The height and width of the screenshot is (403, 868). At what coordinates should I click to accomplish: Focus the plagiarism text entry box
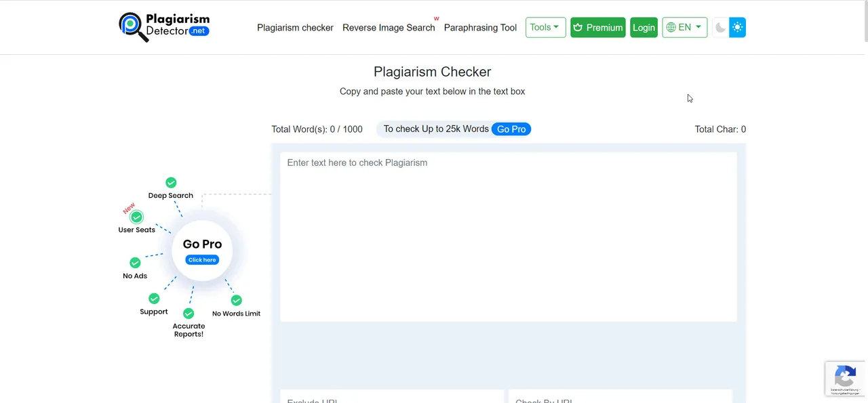pyautogui.click(x=508, y=236)
